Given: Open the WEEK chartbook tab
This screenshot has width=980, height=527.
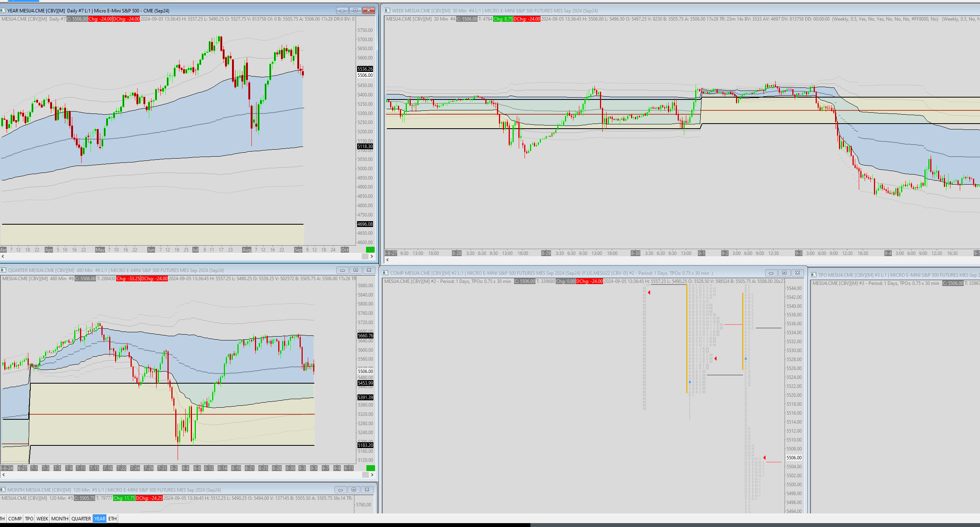Looking at the screenshot, I should 42,518.
